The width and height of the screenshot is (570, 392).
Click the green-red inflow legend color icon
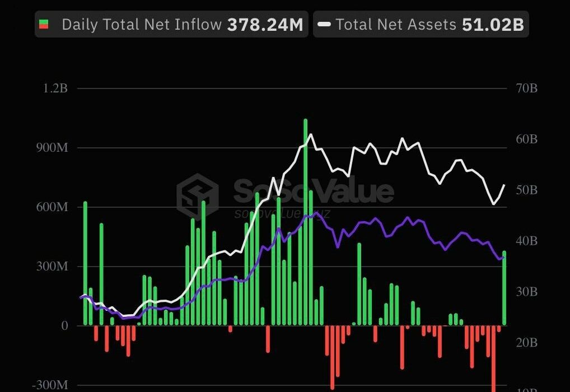click(44, 25)
